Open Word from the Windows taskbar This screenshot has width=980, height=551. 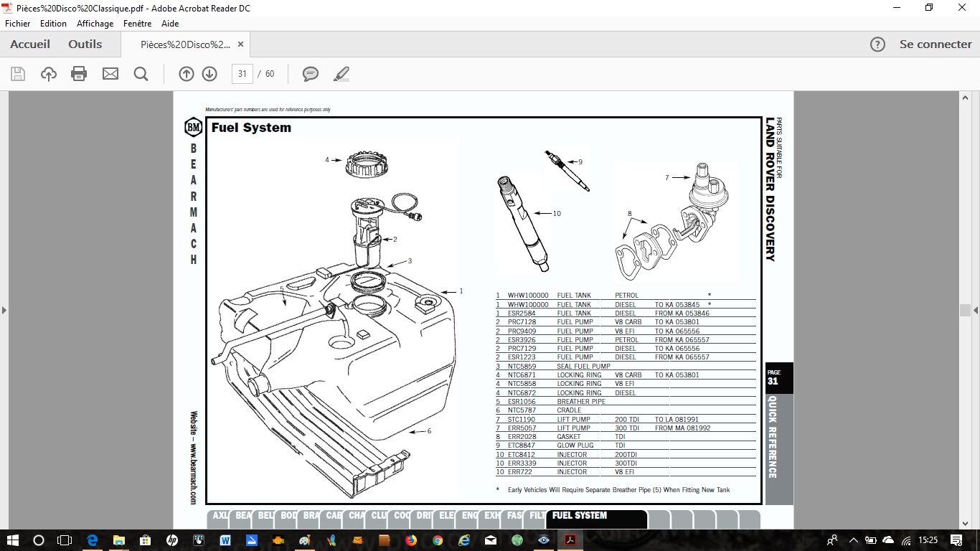225,540
